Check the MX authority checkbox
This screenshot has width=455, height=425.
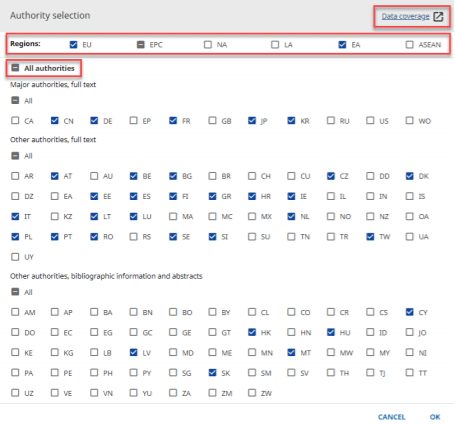click(252, 216)
